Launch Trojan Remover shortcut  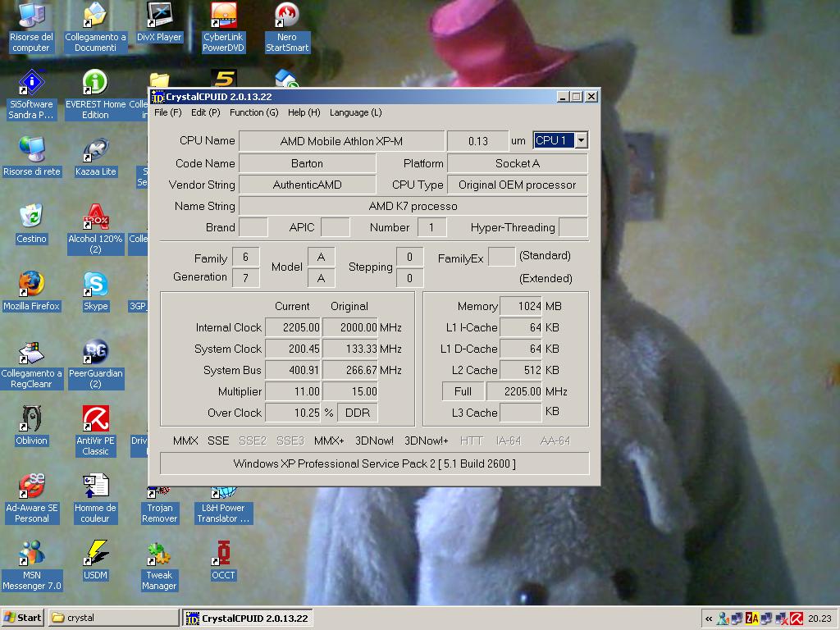coord(159,504)
